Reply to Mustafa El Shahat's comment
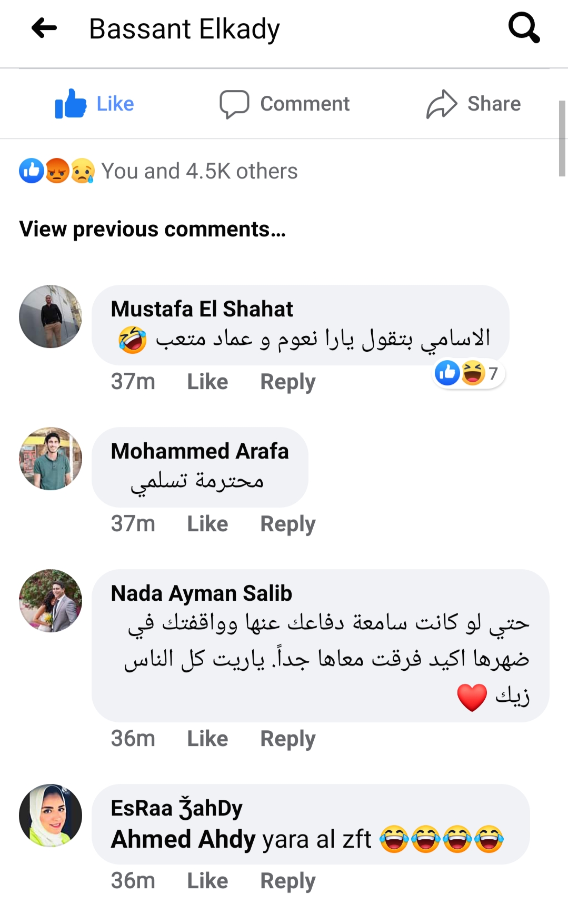Viewport: 568px width, 924px height. [287, 382]
